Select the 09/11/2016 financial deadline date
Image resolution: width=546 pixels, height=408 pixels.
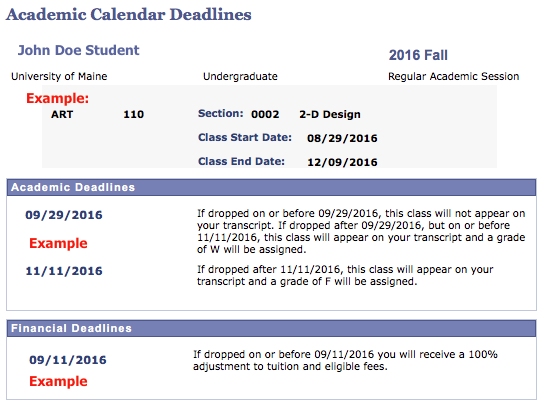click(68, 360)
